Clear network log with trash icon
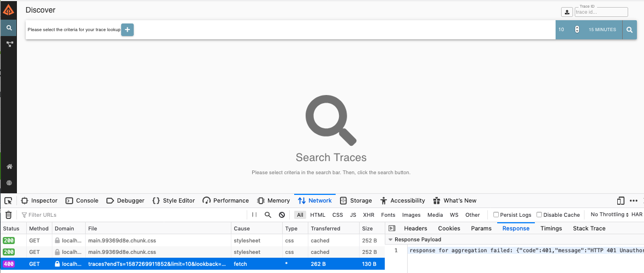This screenshot has height=273, width=644. 8,215
